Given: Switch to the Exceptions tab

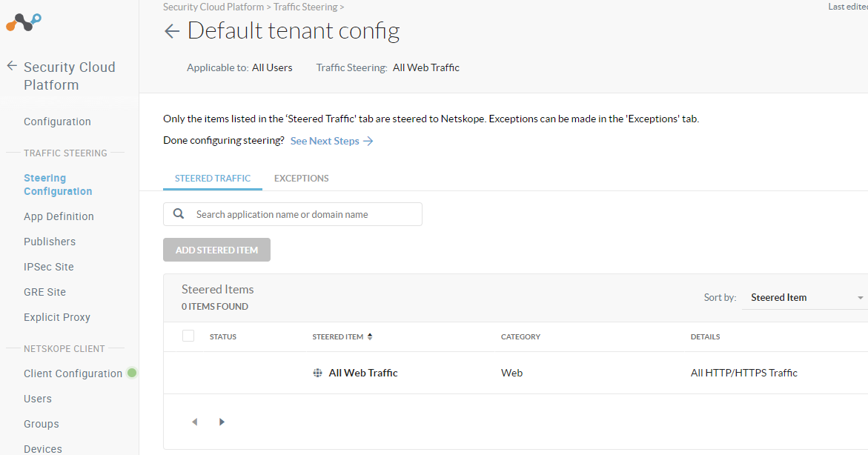Looking at the screenshot, I should click(x=301, y=179).
